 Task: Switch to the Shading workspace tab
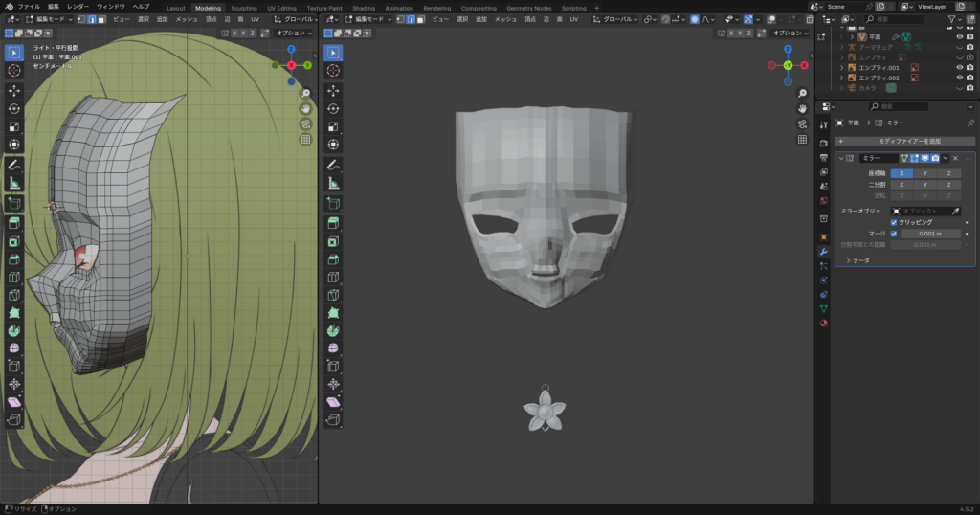(x=364, y=8)
